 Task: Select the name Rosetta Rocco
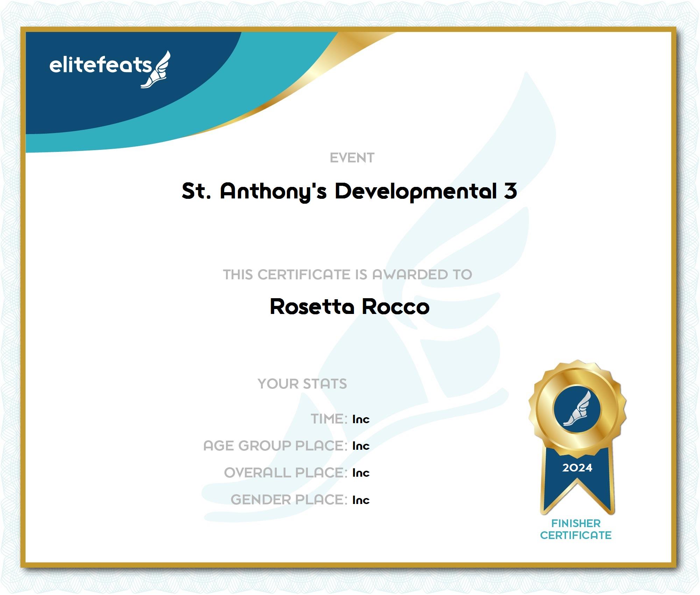(349, 307)
